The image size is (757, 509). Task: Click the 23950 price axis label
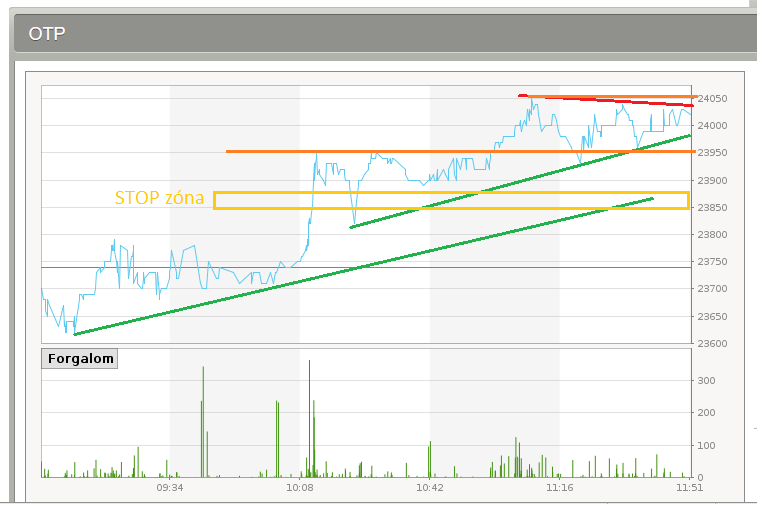(x=712, y=153)
